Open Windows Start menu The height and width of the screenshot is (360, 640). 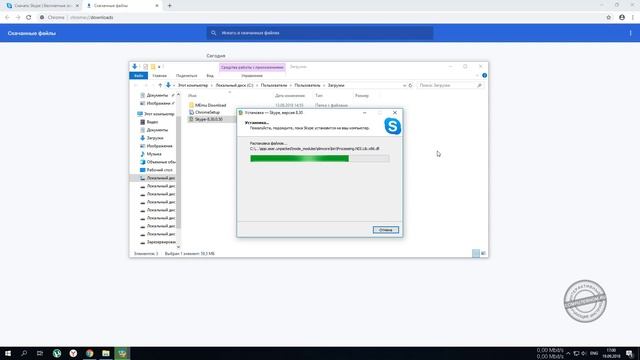[8, 353]
